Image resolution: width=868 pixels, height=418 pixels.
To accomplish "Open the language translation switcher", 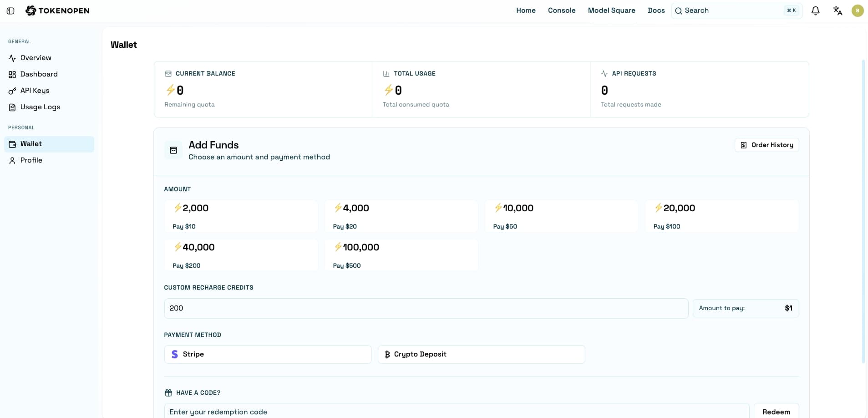I will (x=838, y=10).
